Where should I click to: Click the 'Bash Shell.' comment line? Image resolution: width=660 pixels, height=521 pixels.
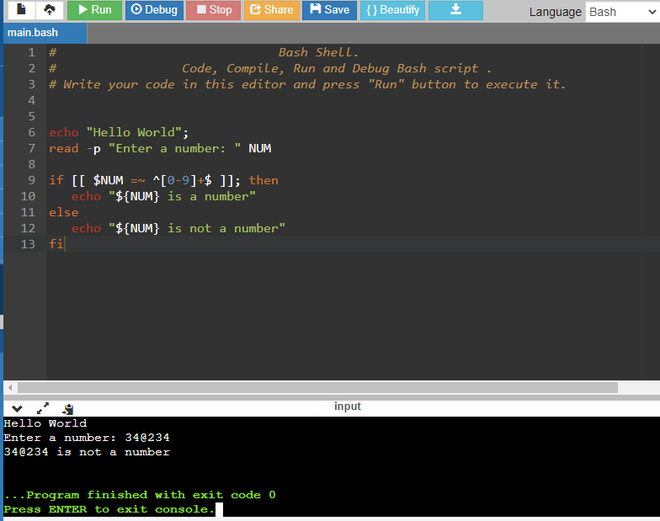coord(318,52)
